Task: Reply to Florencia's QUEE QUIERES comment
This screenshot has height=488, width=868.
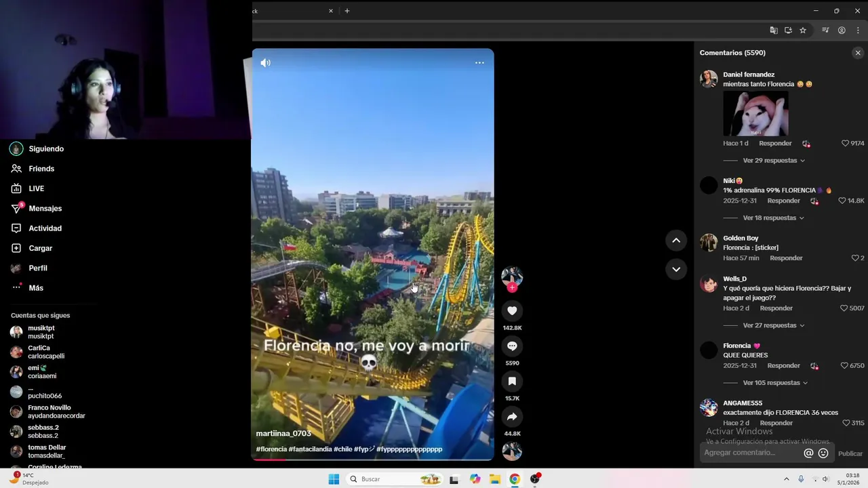Action: click(783, 365)
